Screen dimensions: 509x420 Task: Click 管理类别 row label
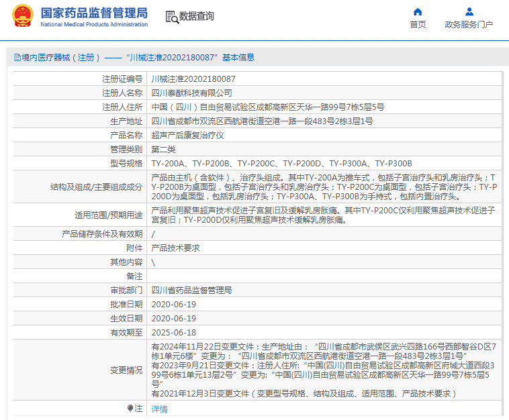(126, 150)
